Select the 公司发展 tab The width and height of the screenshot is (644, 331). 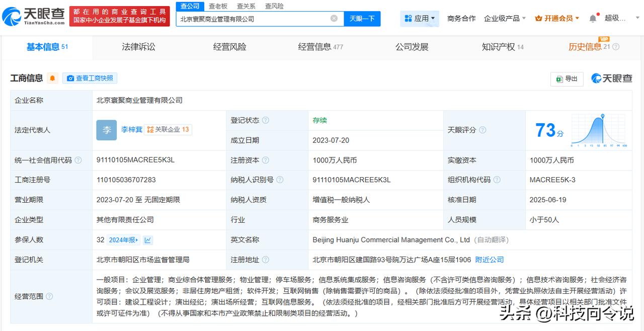pos(412,47)
